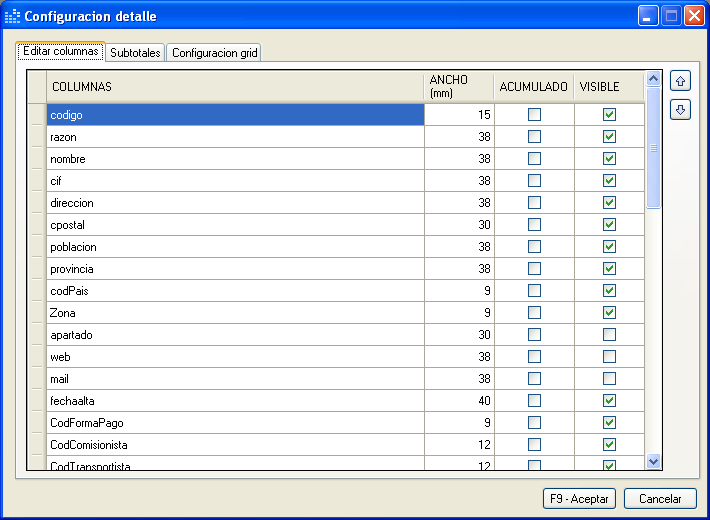Click the vertical scrollbar thumb
Image resolution: width=710 pixels, height=520 pixels.
[654, 148]
